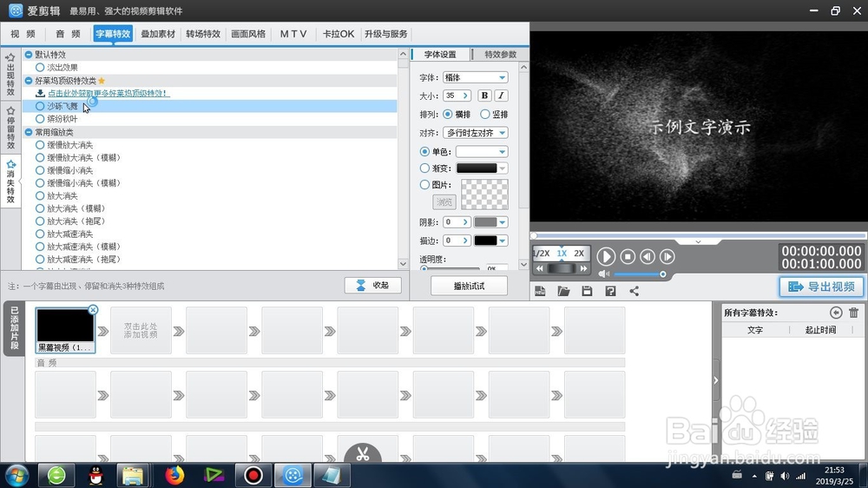Viewport: 868px width, 488px height.
Task: Set playback speed to 2X
Action: coord(579,254)
